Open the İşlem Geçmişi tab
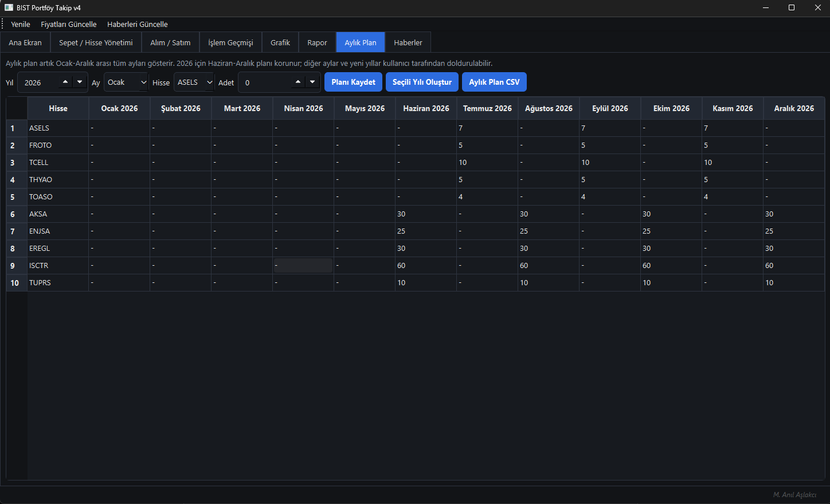This screenshot has width=830, height=504. coord(230,42)
